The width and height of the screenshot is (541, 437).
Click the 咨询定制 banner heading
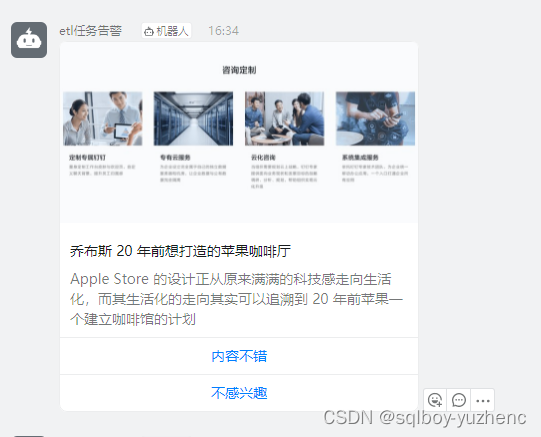[239, 70]
